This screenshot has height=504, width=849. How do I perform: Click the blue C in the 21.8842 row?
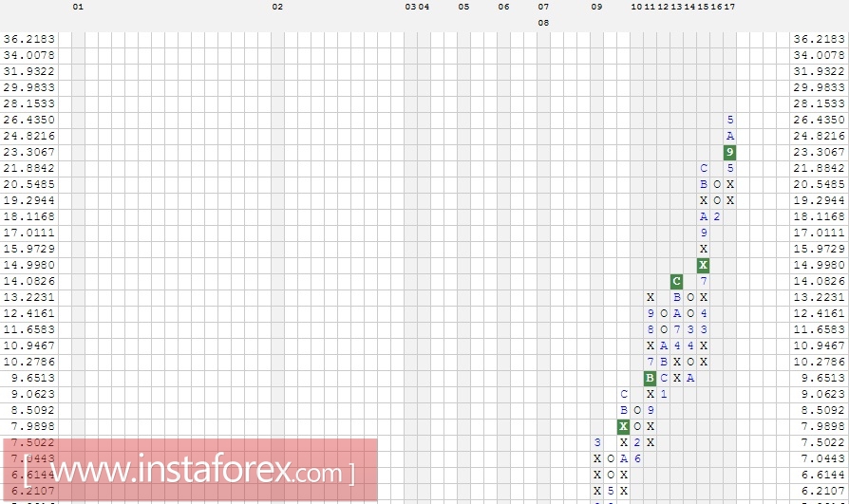704,168
